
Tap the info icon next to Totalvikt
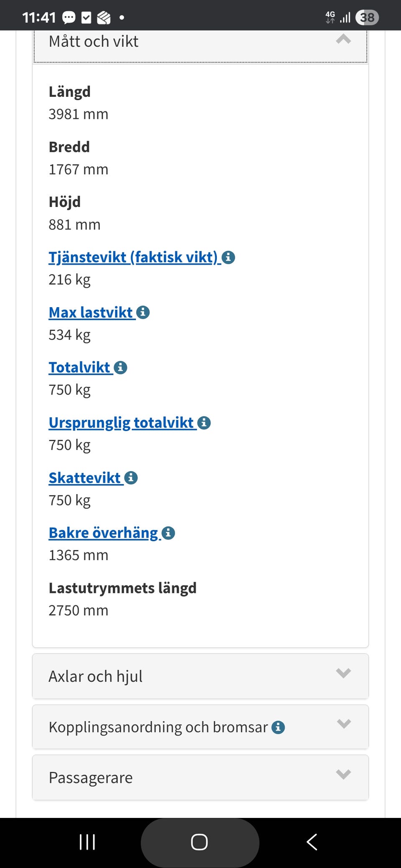pos(121,367)
